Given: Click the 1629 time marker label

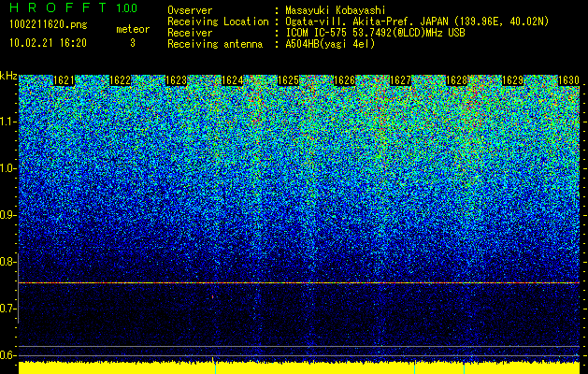Looking at the screenshot, I should [x=512, y=80].
